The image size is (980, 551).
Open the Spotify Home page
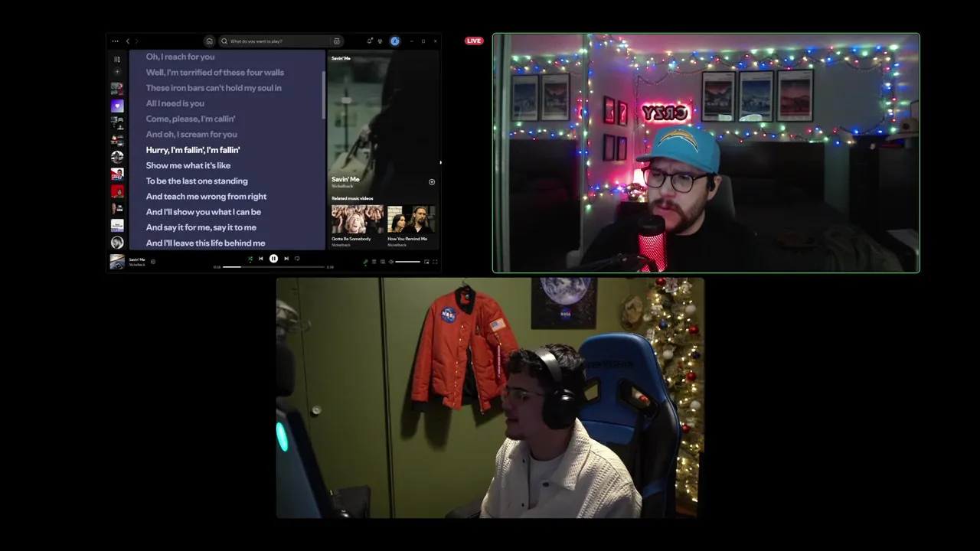[209, 41]
